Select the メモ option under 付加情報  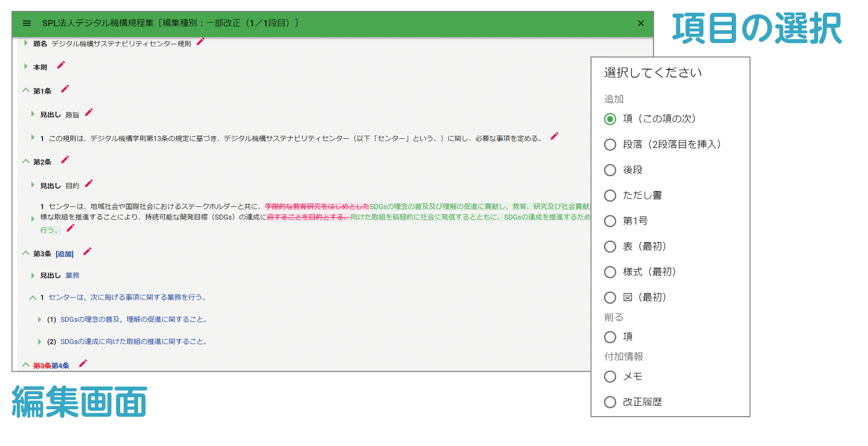(x=610, y=377)
